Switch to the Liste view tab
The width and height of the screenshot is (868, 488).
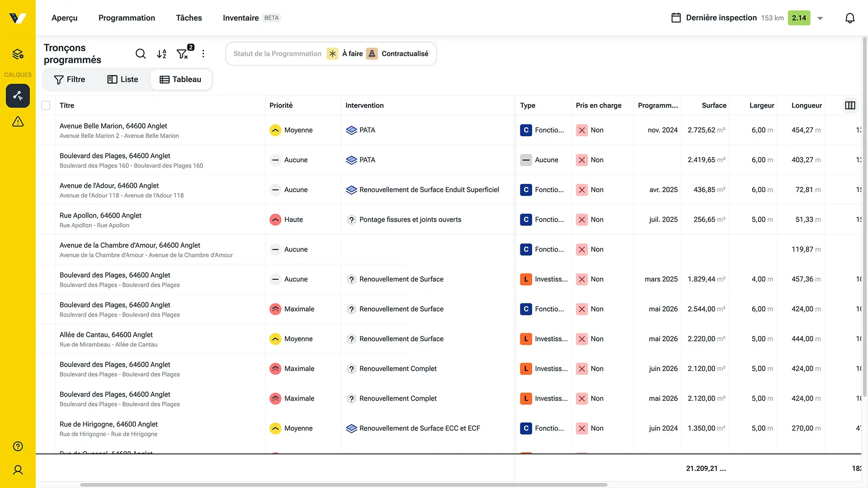[122, 79]
